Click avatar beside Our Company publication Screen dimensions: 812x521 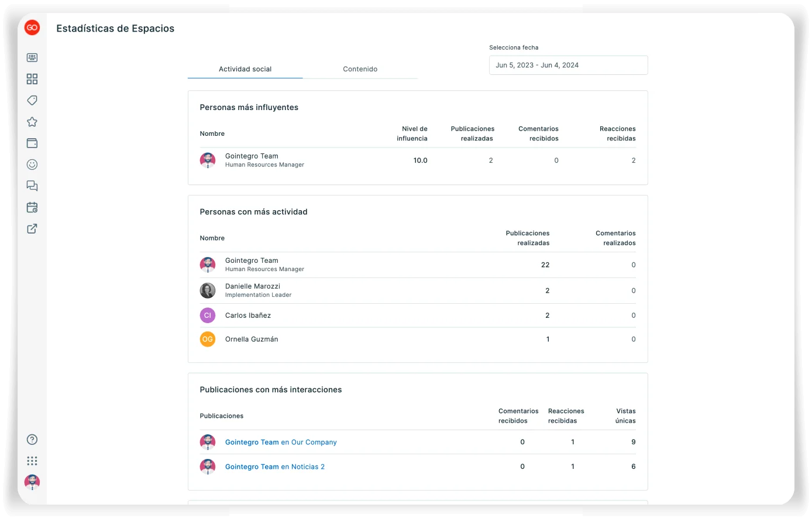pos(208,442)
